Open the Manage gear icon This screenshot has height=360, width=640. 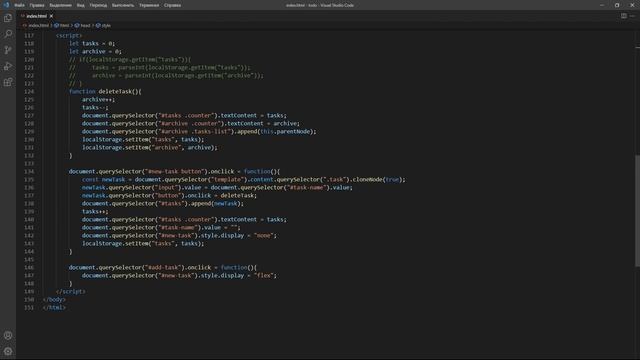click(8, 351)
